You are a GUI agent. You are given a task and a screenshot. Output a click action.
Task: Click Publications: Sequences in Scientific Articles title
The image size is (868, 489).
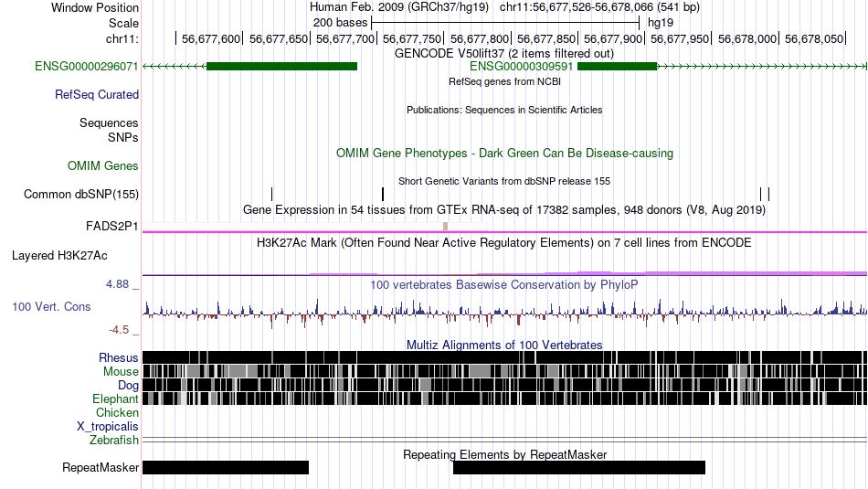click(504, 110)
